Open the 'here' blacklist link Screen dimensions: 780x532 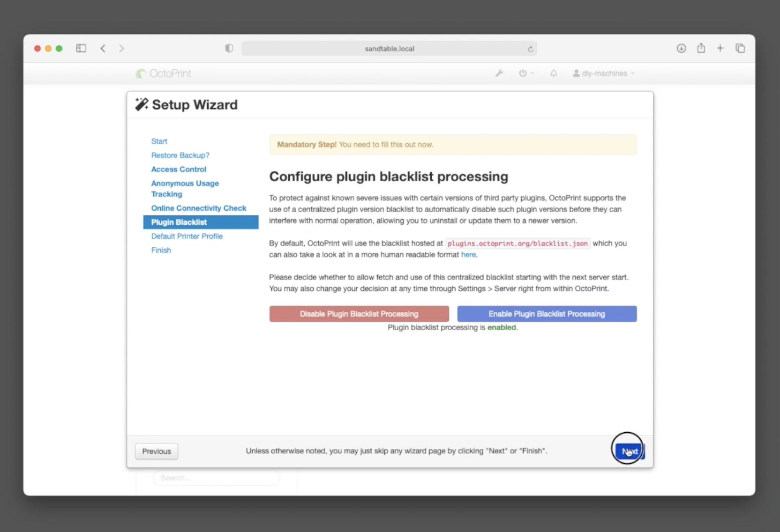tap(468, 254)
